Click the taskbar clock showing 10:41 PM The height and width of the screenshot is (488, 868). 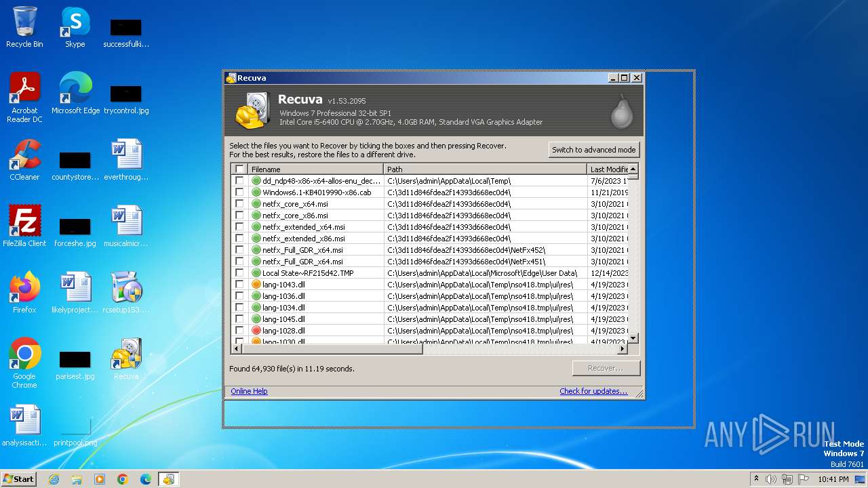[x=833, y=479]
